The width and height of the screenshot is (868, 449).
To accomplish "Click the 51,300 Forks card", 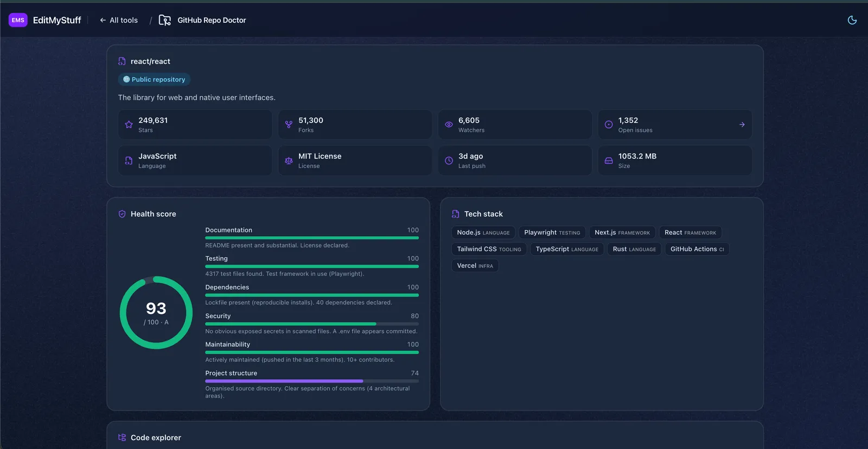I will point(355,125).
